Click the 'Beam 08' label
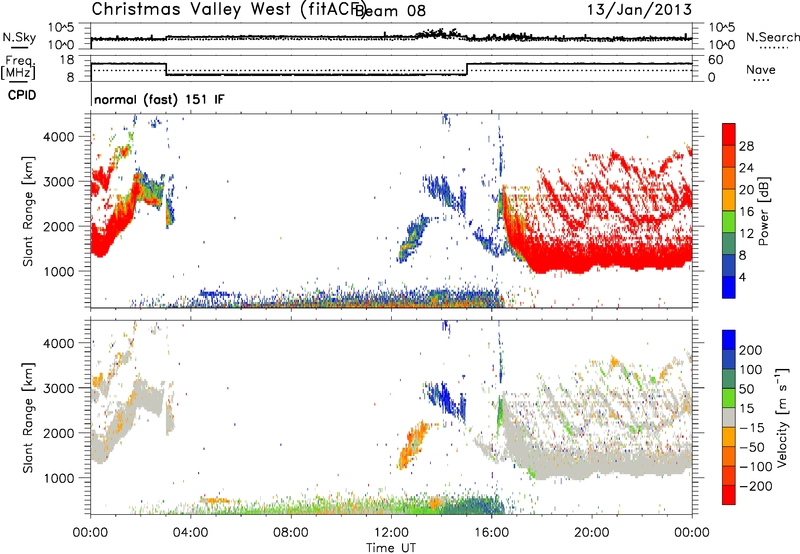800x554 pixels. 390,10
